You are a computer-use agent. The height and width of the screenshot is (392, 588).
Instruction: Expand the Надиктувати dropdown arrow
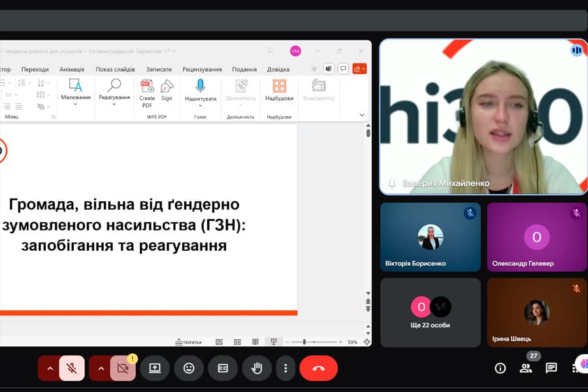coord(201,106)
